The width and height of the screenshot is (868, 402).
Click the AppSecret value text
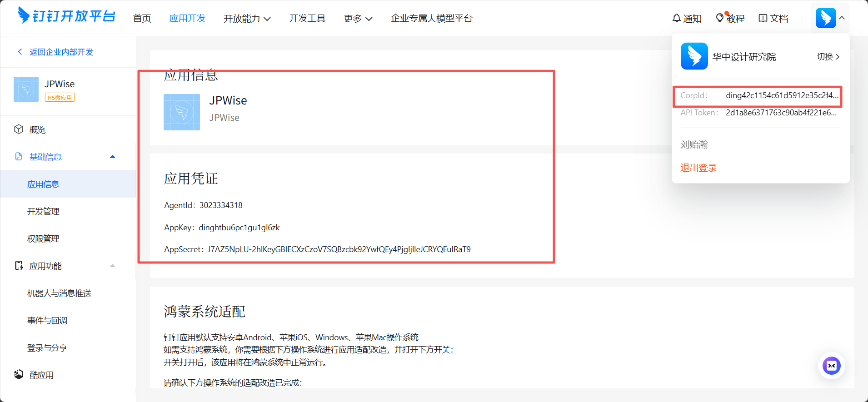click(339, 249)
